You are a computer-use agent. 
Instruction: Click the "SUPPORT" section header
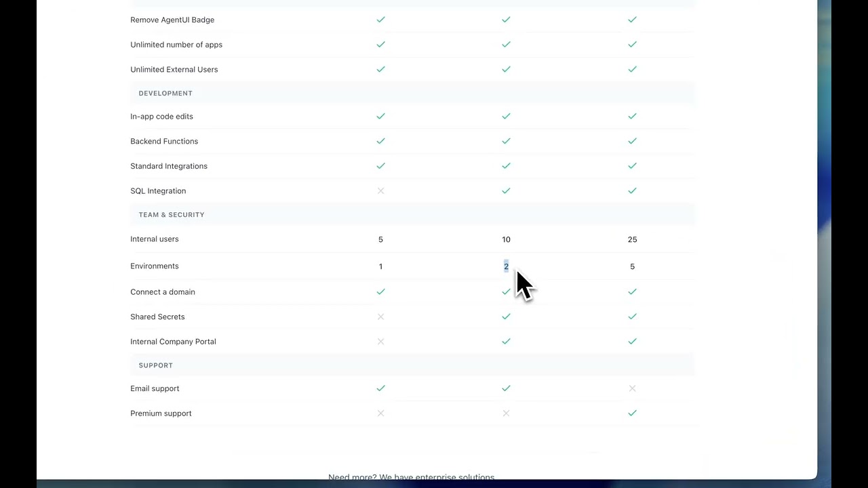click(156, 365)
